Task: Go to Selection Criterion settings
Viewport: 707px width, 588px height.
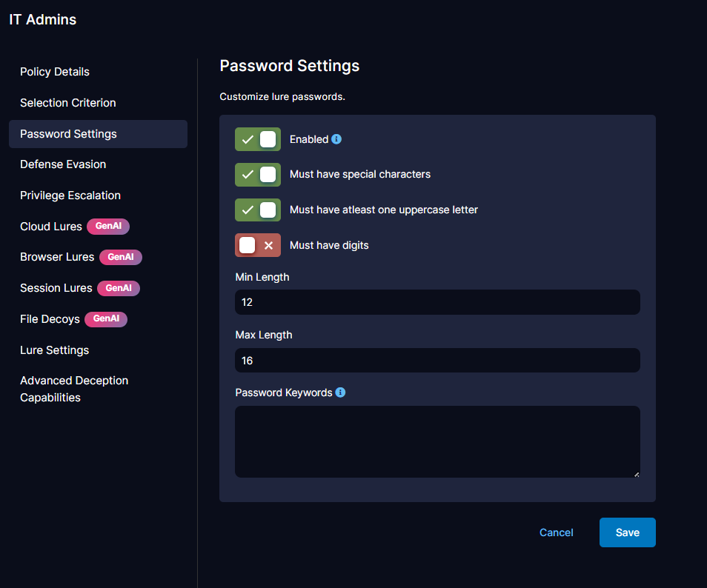Action: point(67,103)
